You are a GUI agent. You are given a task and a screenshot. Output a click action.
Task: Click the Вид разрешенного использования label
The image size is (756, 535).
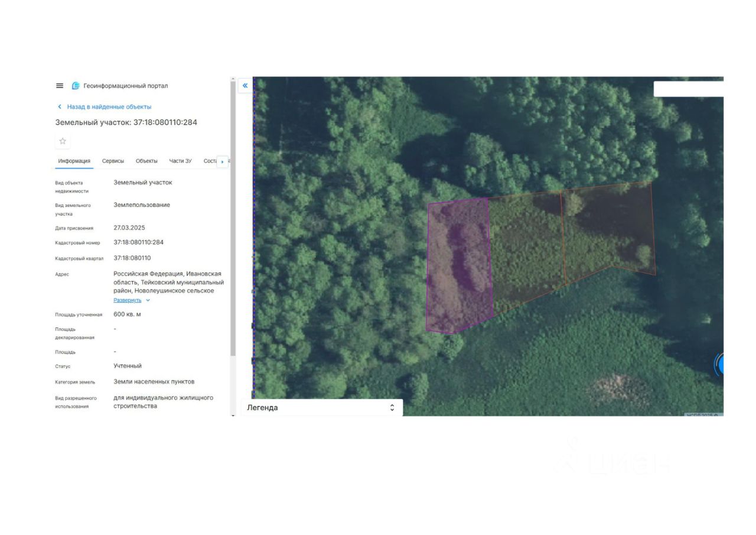(76, 403)
